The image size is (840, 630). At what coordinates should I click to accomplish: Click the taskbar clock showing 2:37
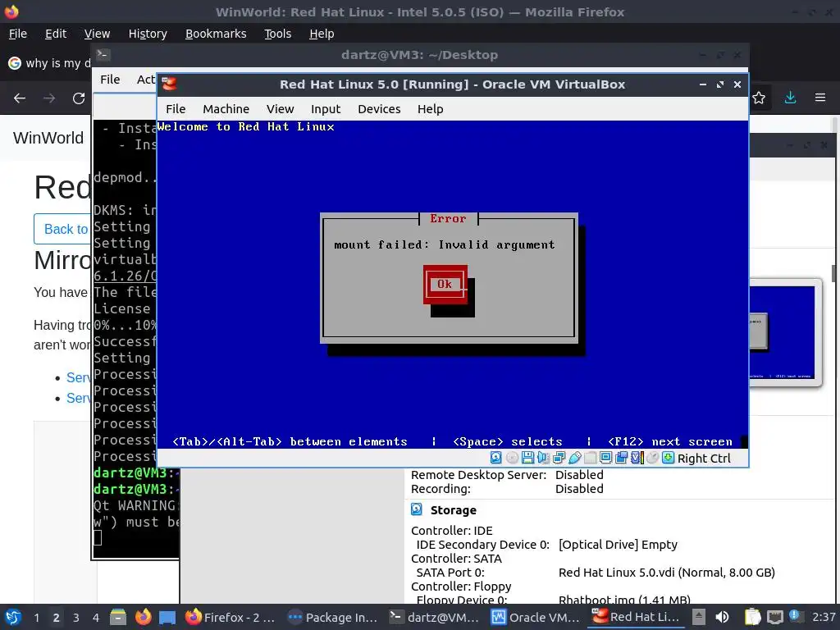coord(824,617)
